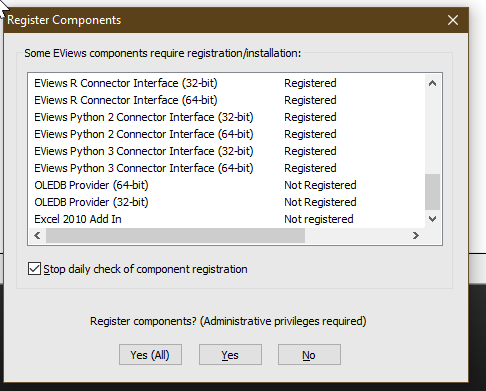
Task: Select EViews Python 2 Connector Interface (32-bit)
Action: click(227, 117)
